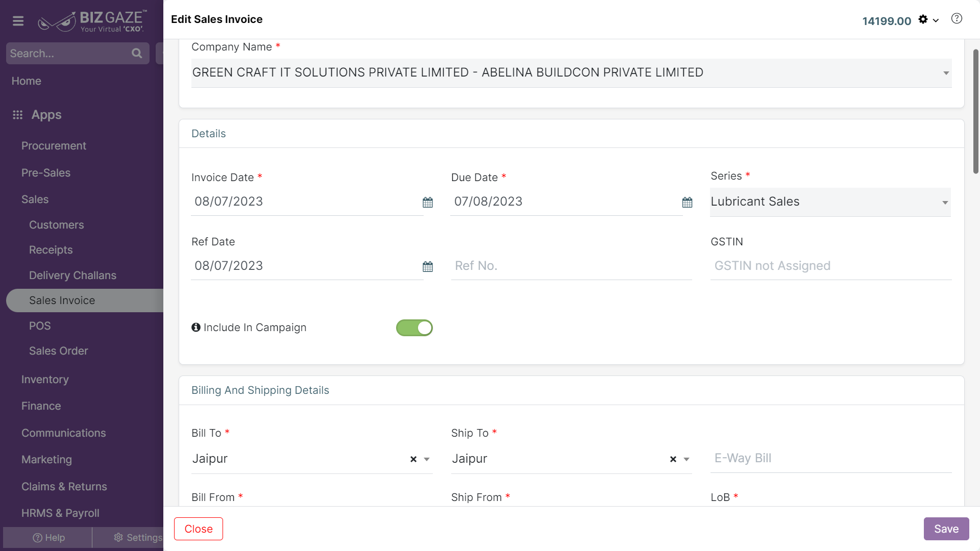This screenshot has height=551, width=980.
Task: Open Invoice Date calendar picker
Action: pyautogui.click(x=428, y=203)
